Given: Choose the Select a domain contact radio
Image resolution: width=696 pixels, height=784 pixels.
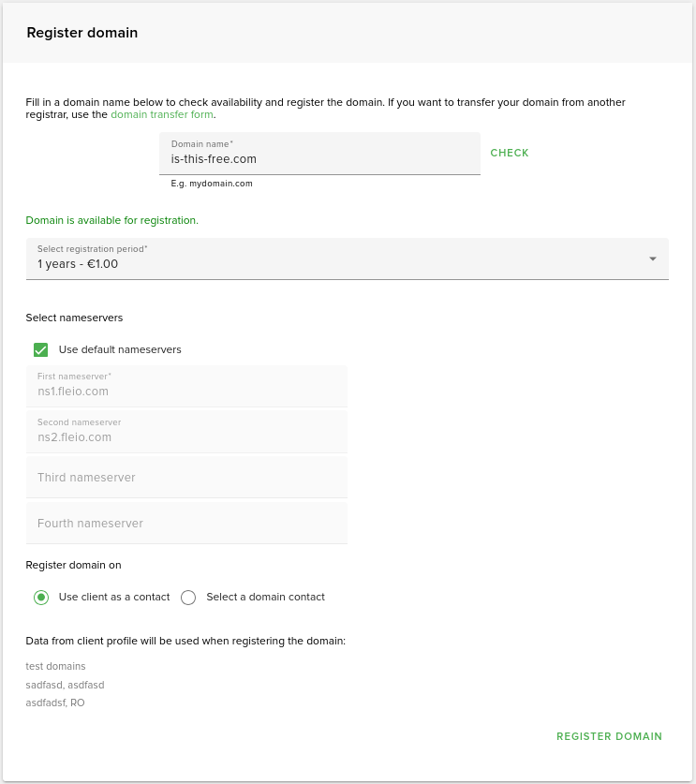Looking at the screenshot, I should [188, 598].
